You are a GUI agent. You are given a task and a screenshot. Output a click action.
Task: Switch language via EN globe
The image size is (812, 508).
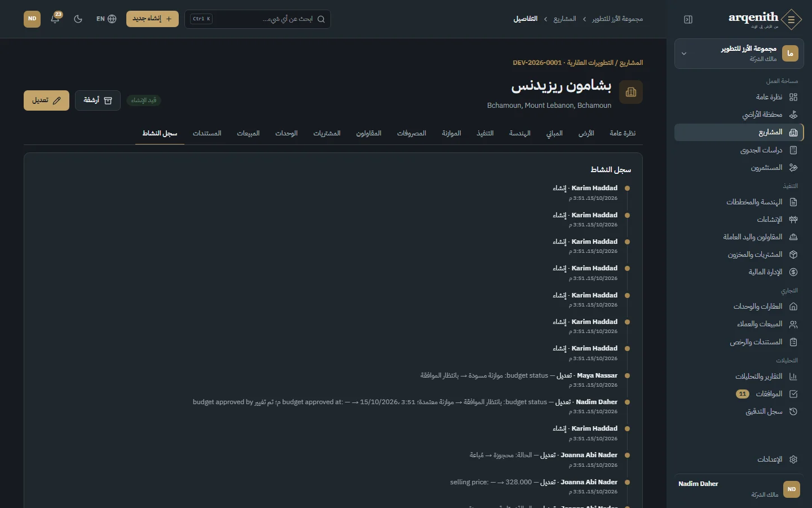coord(106,19)
